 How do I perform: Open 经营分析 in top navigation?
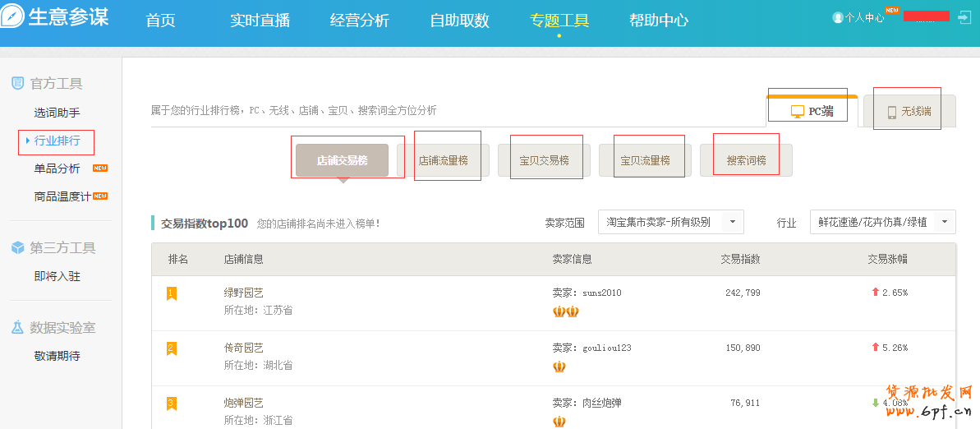(x=359, y=21)
